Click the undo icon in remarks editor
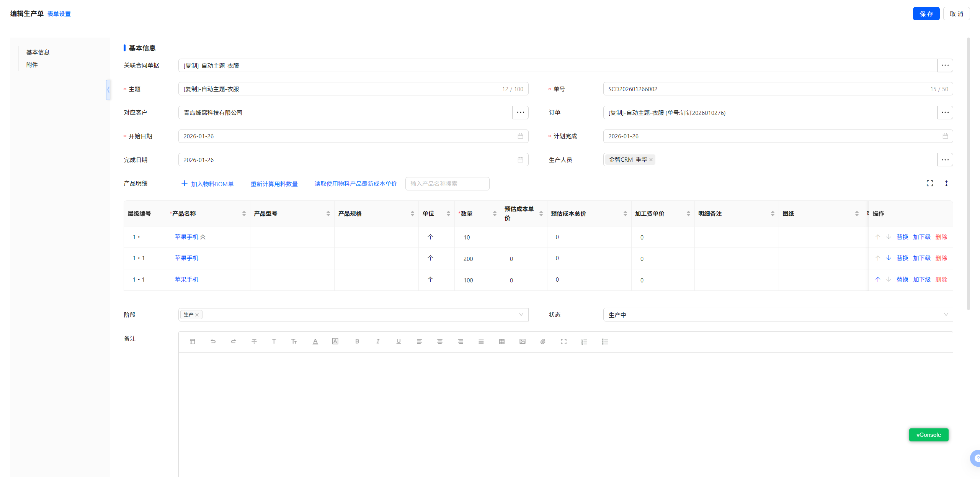 click(213, 341)
